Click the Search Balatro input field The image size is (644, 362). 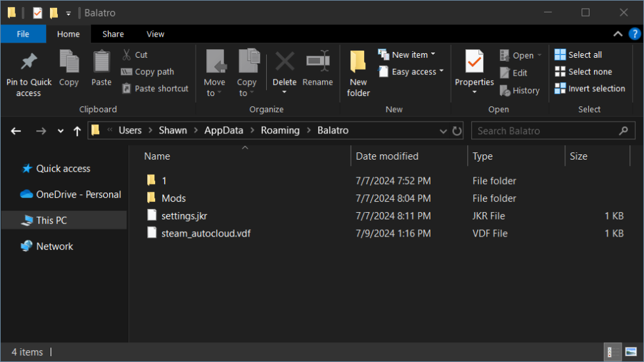[545, 131]
